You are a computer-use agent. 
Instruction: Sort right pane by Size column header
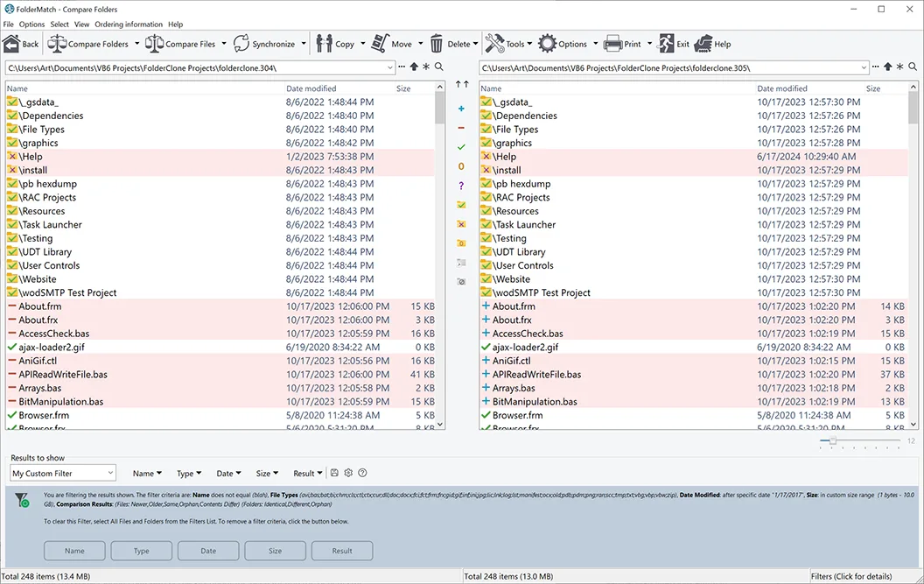click(873, 88)
